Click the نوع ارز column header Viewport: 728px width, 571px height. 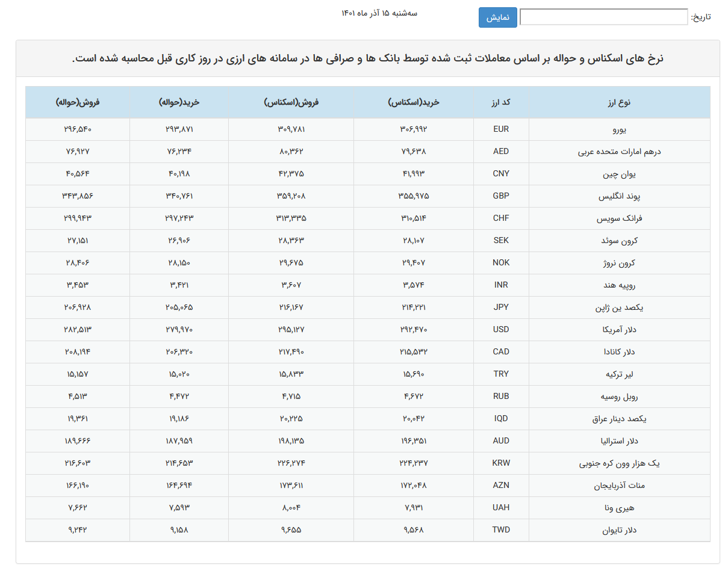click(x=619, y=102)
